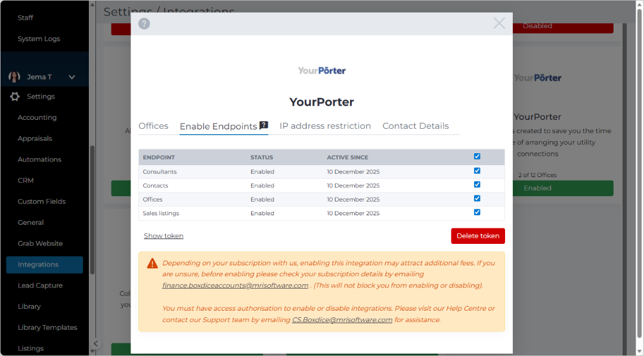The width and height of the screenshot is (644, 356).
Task: Click the STATUS column header
Action: click(x=262, y=157)
